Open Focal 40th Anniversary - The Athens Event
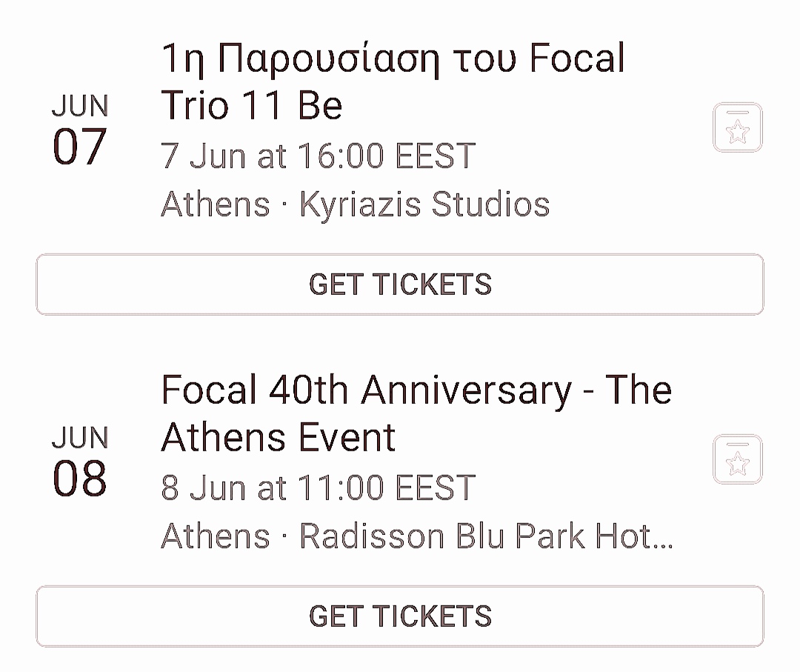This screenshot has height=672, width=800. point(416,413)
